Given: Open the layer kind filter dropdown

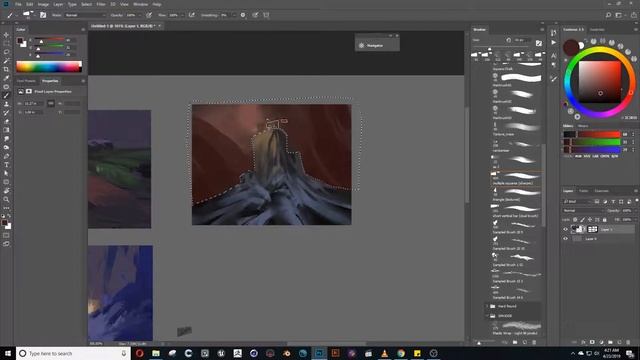Looking at the screenshot, I should coord(577,202).
